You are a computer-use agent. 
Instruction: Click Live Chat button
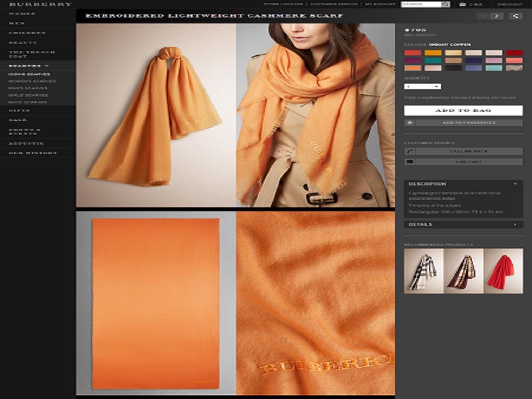469,162
